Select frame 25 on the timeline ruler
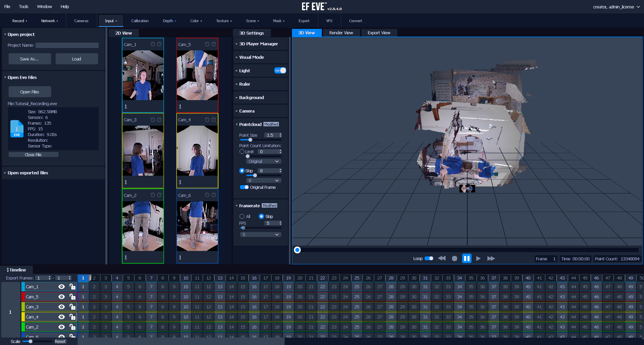 click(356, 278)
